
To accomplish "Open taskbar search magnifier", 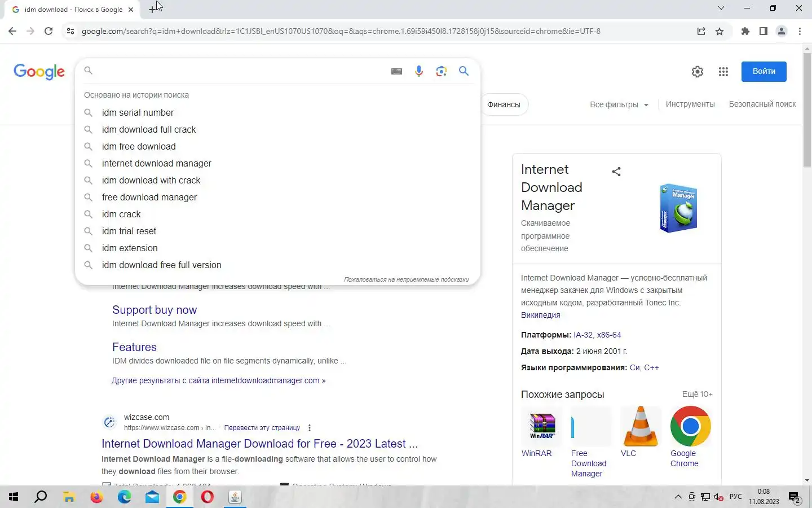I will click(41, 497).
